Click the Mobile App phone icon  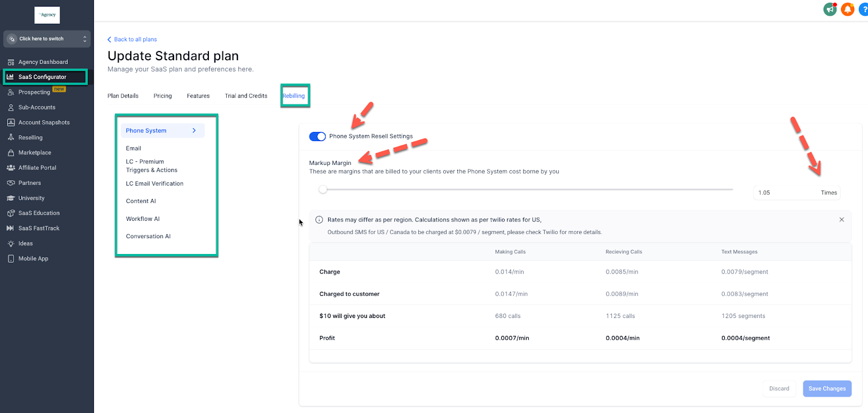(x=11, y=259)
